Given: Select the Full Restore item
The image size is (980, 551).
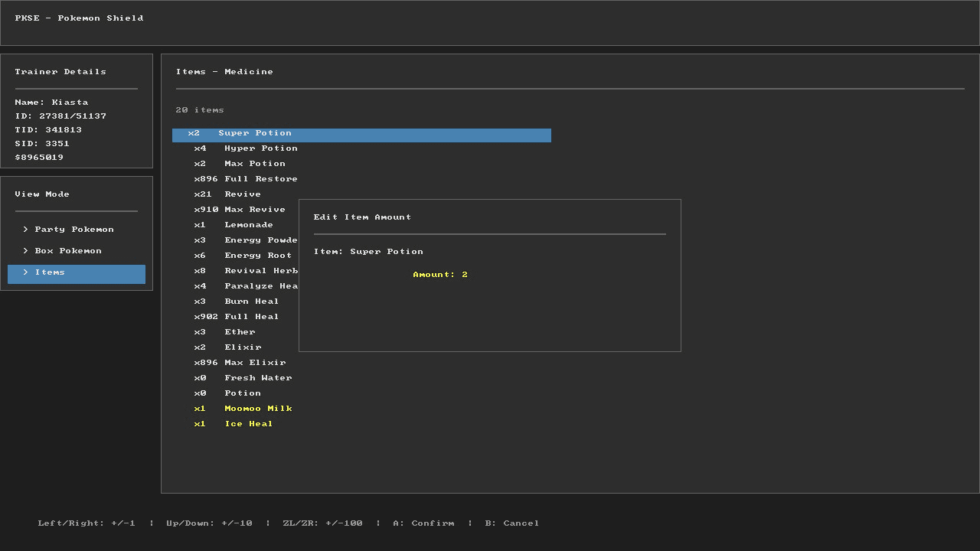Looking at the screenshot, I should tap(246, 179).
